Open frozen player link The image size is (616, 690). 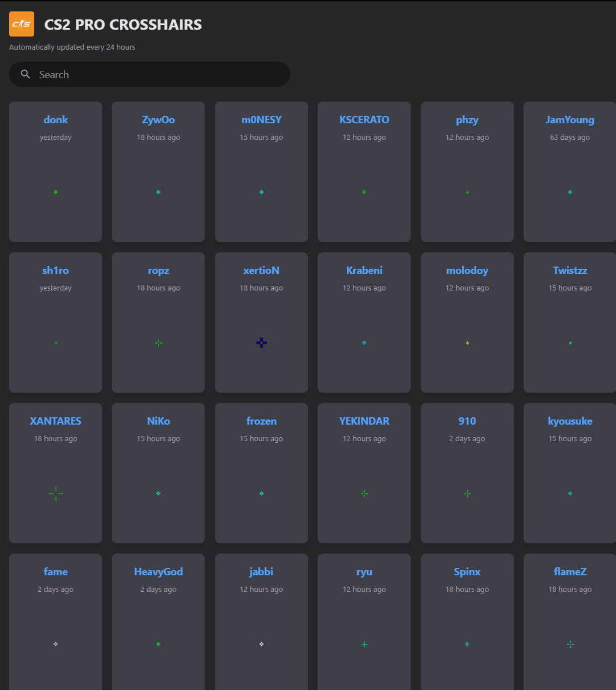(261, 421)
